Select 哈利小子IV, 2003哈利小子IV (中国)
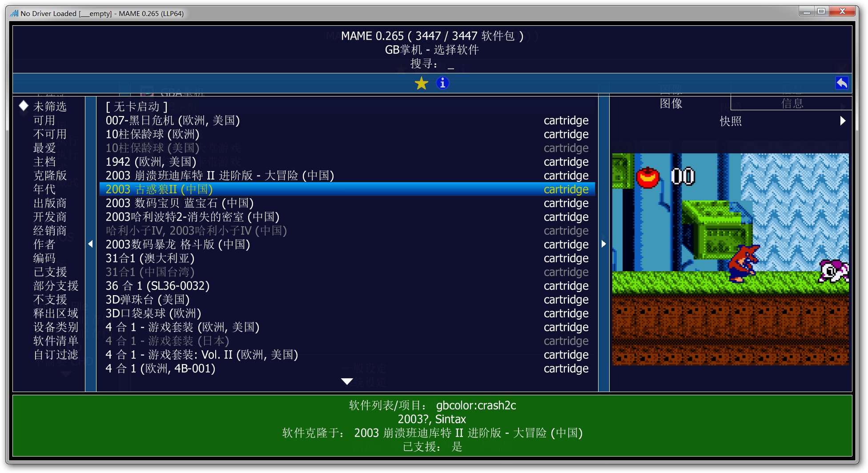The image size is (868, 473). click(347, 231)
